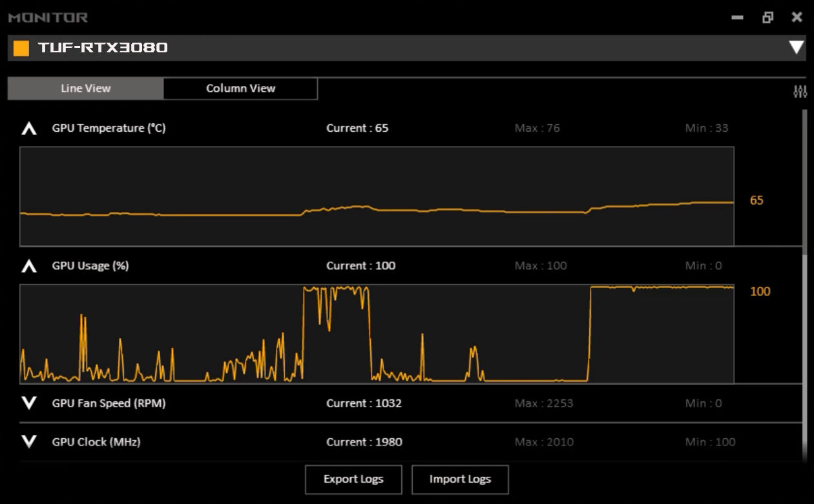Click the 'Current : 100' usage value

pos(360,266)
